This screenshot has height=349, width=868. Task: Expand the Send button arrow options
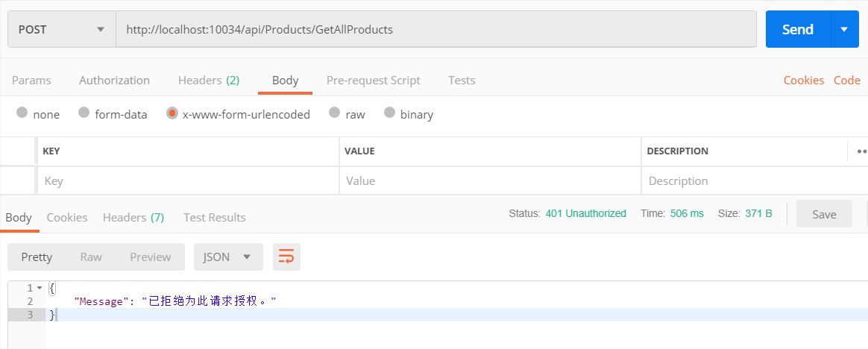point(844,30)
